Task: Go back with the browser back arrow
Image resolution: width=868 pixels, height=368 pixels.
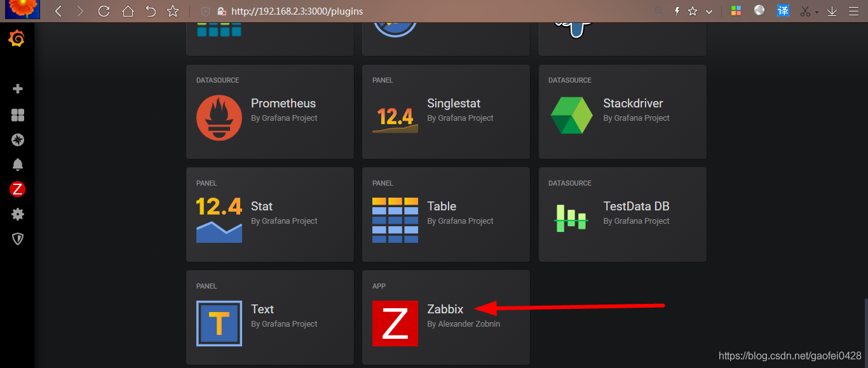Action: [58, 11]
